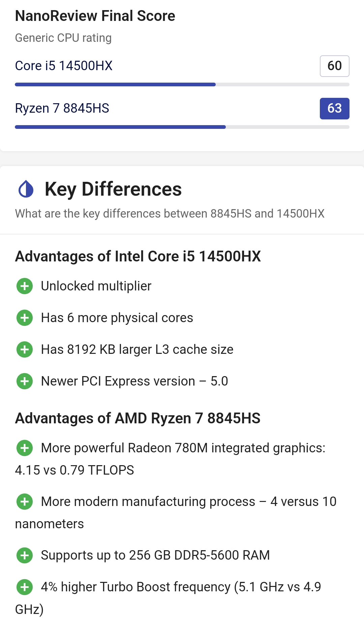Click the Ryzen 7 8845HS score progress bar
Viewport: 364px width, 620px height.
click(x=182, y=127)
